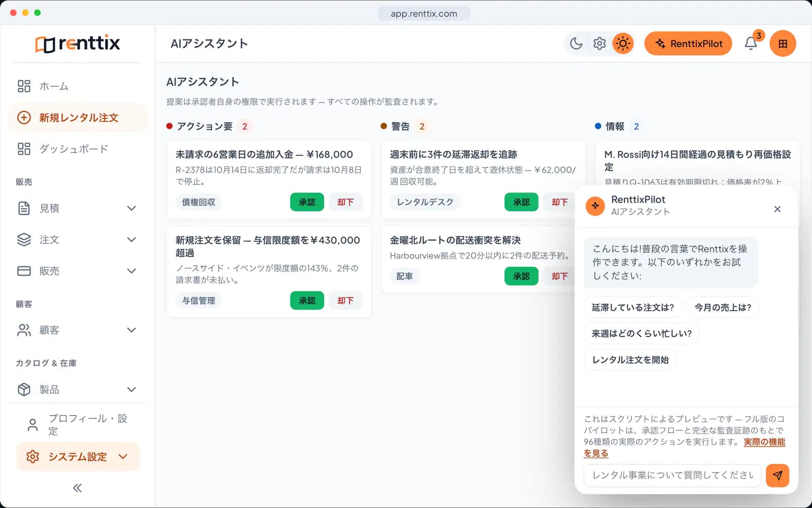Image resolution: width=812 pixels, height=508 pixels.
Task: Click the 債権回収 tag
Action: pos(199,202)
